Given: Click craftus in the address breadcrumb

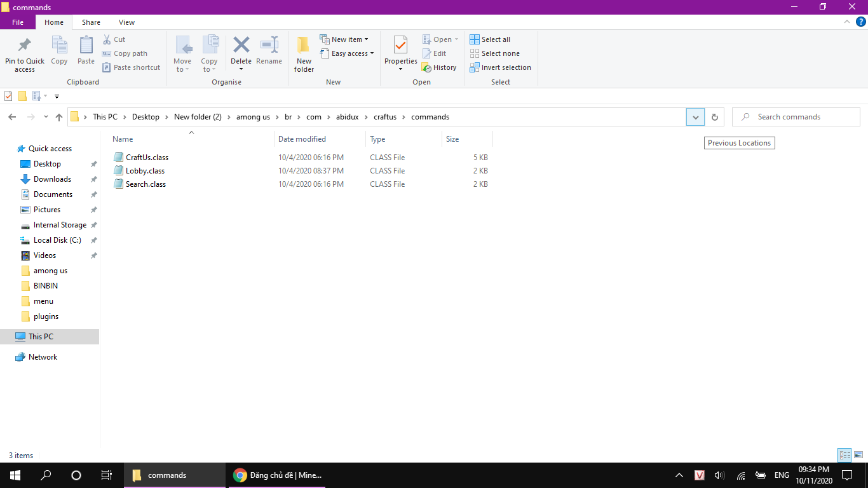Looking at the screenshot, I should 385,117.
